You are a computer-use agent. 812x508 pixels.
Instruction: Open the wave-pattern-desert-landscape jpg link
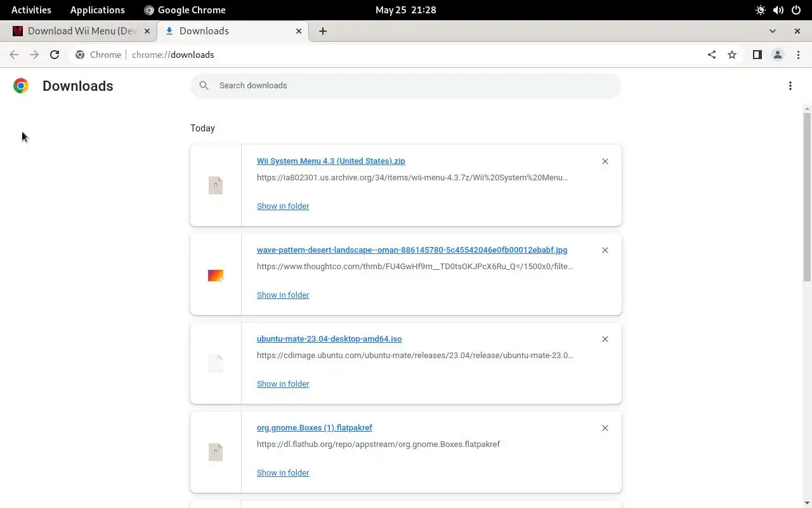[x=412, y=250]
